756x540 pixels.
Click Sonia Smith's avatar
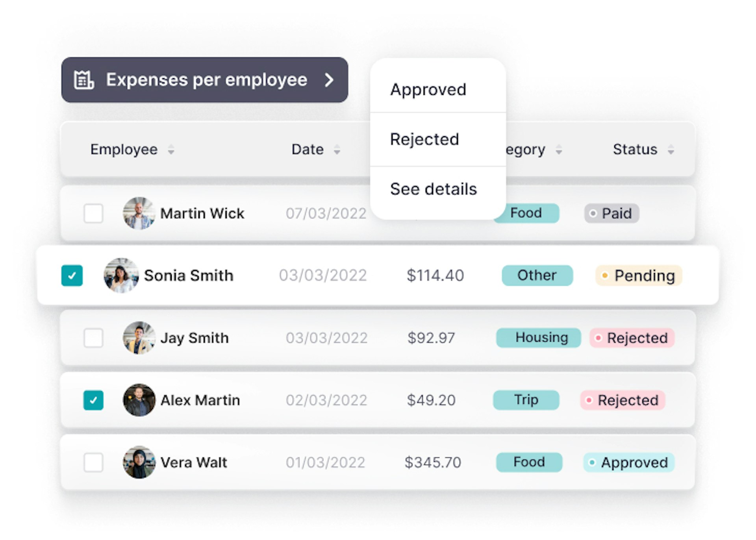point(121,276)
